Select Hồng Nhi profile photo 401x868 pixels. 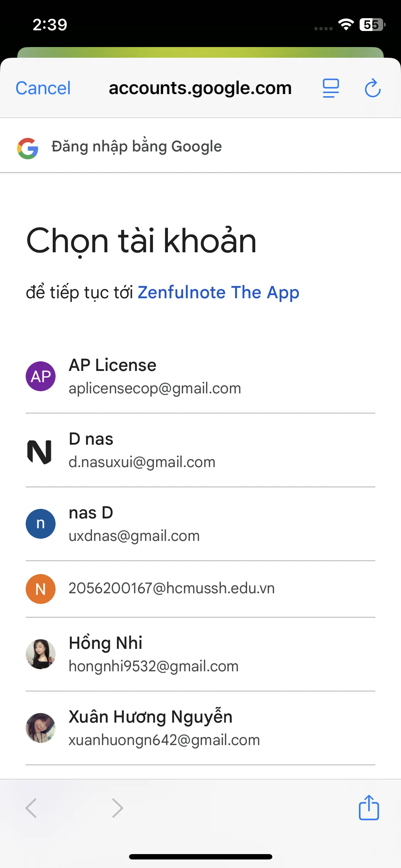pos(41,654)
